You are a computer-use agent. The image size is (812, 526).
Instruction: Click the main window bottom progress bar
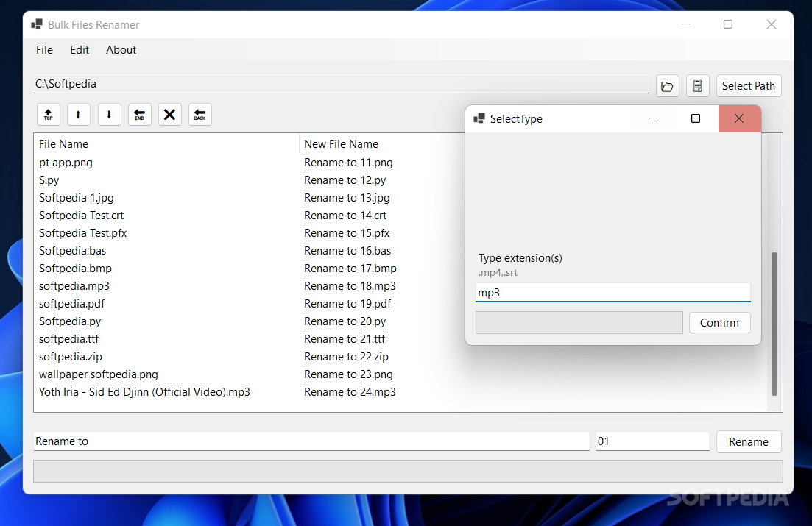[408, 471]
